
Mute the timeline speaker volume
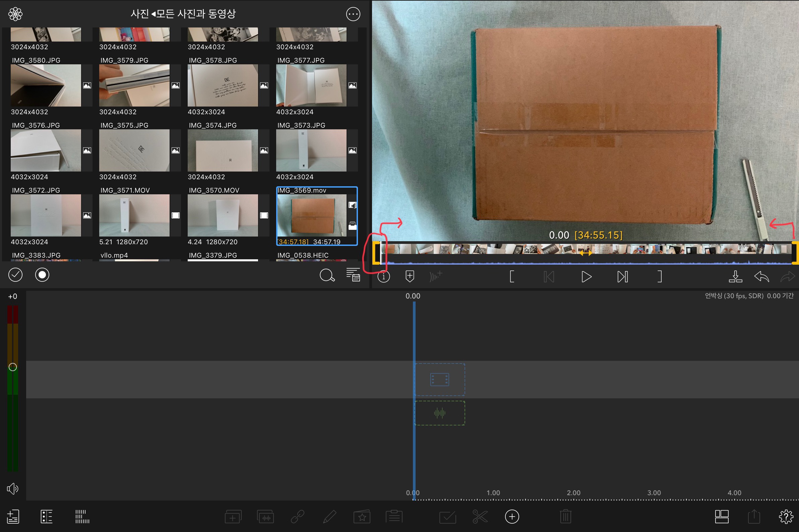click(x=12, y=488)
